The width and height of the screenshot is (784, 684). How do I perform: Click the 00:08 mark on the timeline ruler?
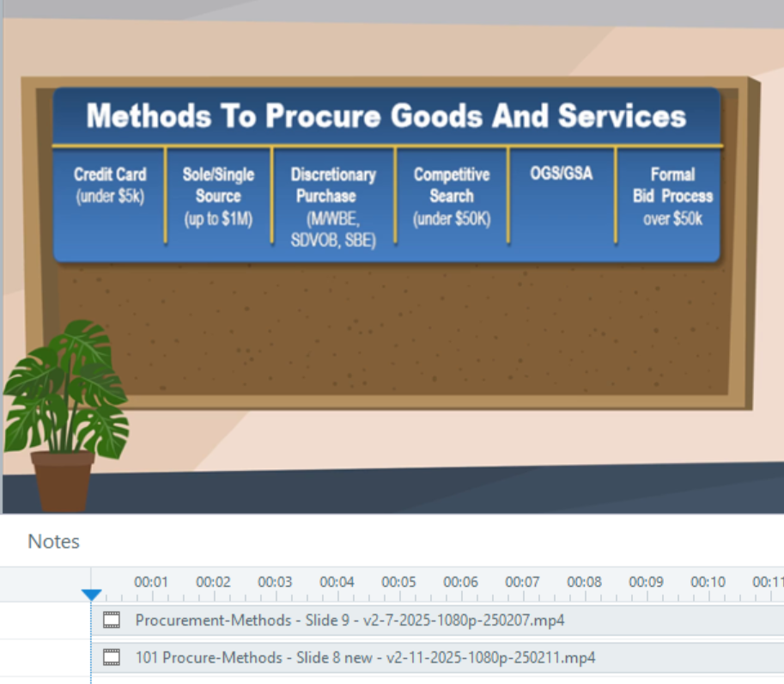coord(584,582)
